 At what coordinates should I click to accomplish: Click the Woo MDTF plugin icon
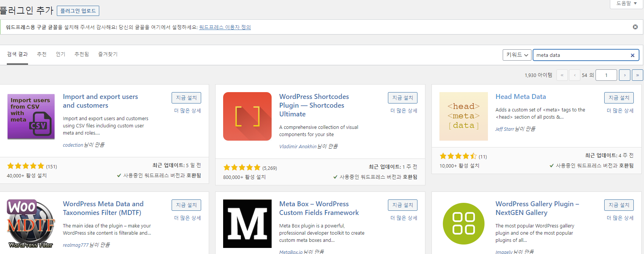click(31, 224)
